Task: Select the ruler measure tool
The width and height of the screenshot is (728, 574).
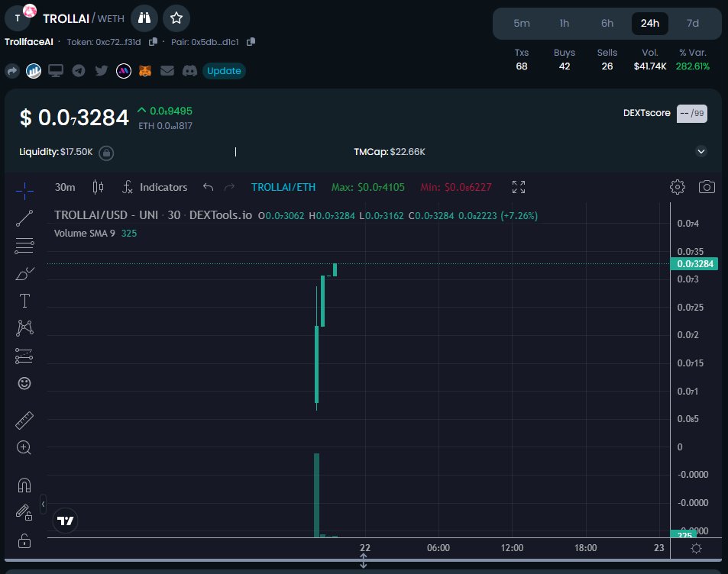Action: point(24,421)
